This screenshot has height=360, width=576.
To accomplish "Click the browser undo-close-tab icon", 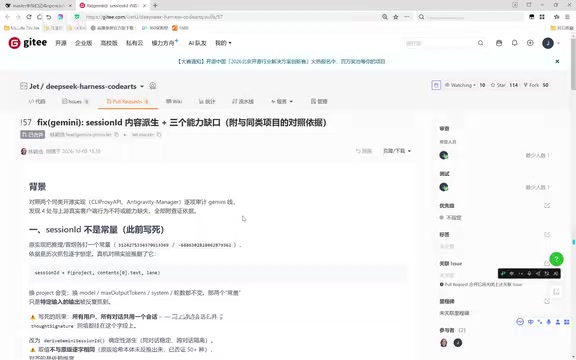I will tap(48, 17).
